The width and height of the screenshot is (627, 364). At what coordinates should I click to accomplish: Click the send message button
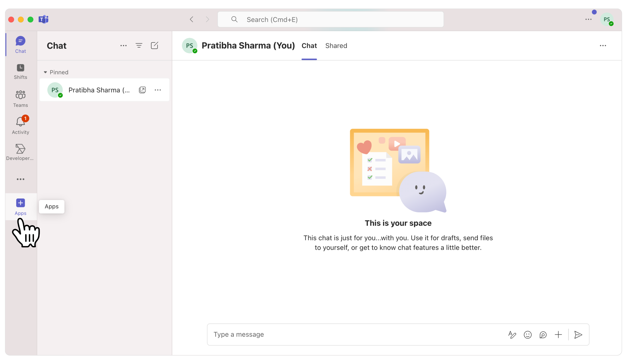[x=578, y=334]
